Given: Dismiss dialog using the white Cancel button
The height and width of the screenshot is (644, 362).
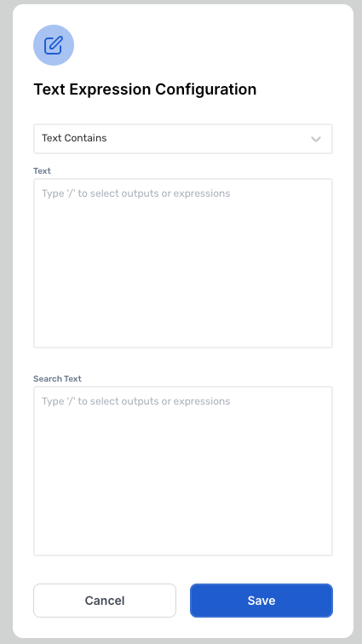Looking at the screenshot, I should point(105,601).
